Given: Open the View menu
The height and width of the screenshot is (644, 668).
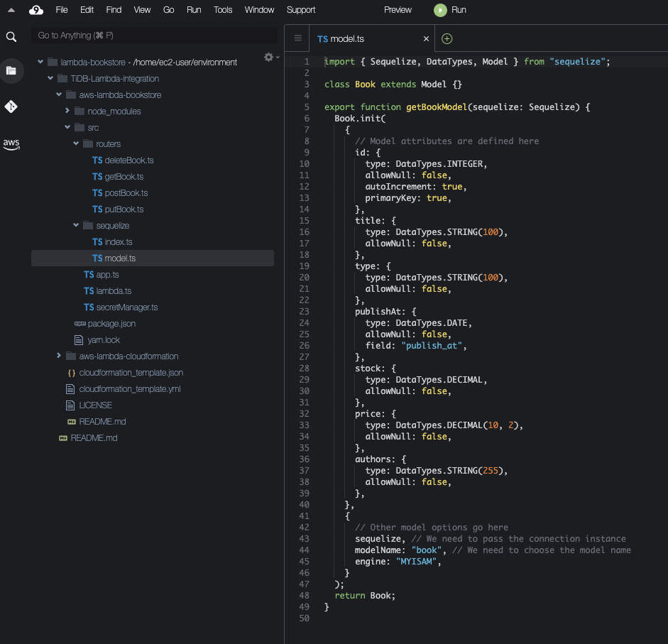Looking at the screenshot, I should pos(142,10).
